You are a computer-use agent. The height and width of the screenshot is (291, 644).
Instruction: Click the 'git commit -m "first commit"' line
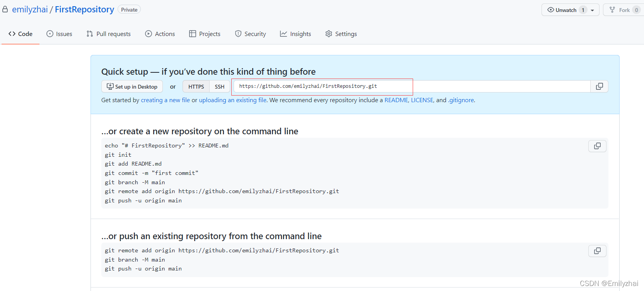(151, 173)
